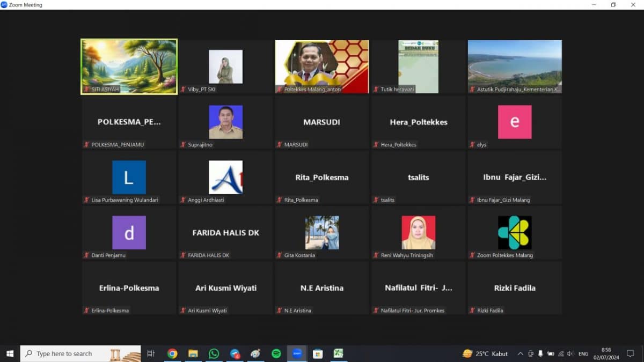Open the Windows Start menu
Viewport: 644px width, 362px height.
10,353
